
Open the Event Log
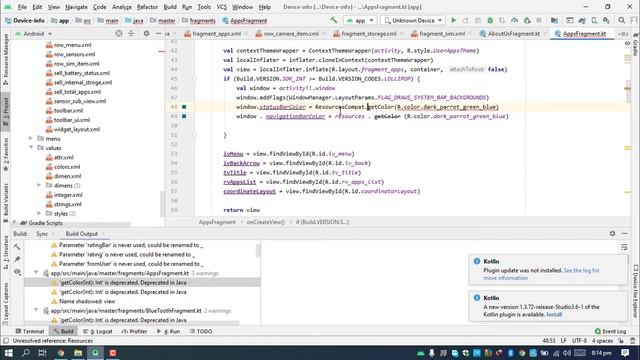coord(611,331)
